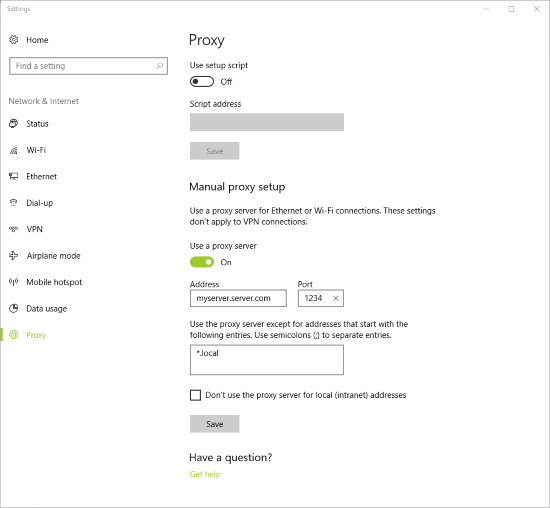Screen dimensions: 550x508
Task: Open VPN via its icon
Action: (x=14, y=229)
